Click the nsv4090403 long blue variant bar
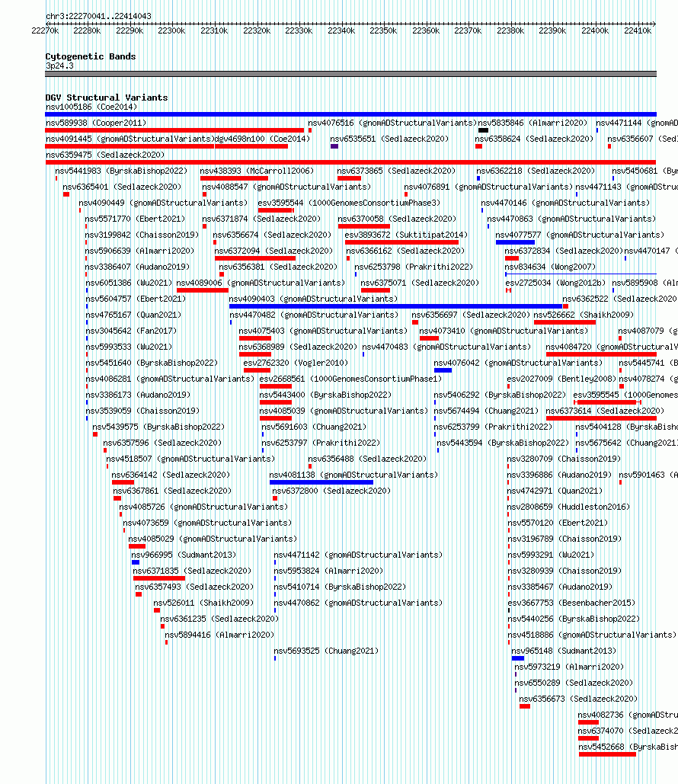The width and height of the screenshot is (678, 784). click(x=395, y=306)
